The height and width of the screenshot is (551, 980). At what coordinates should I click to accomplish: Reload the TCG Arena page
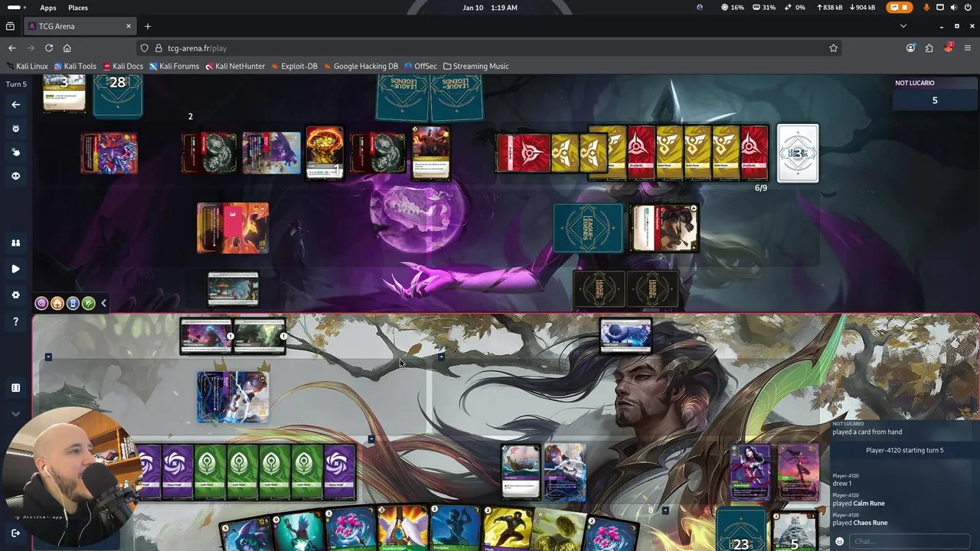point(48,47)
